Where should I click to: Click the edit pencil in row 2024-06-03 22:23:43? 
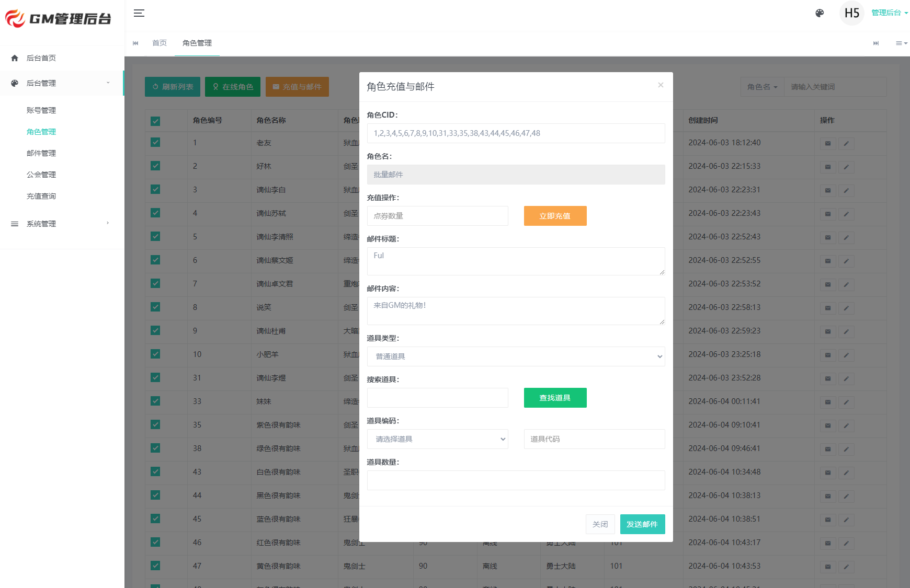(846, 214)
